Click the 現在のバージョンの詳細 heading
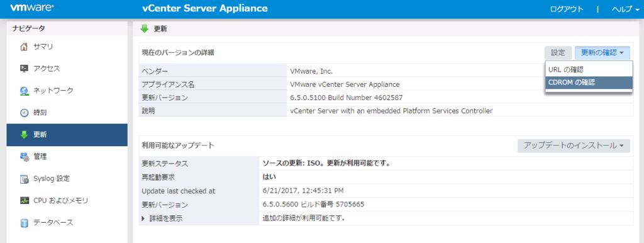The height and width of the screenshot is (243, 644). click(x=178, y=53)
